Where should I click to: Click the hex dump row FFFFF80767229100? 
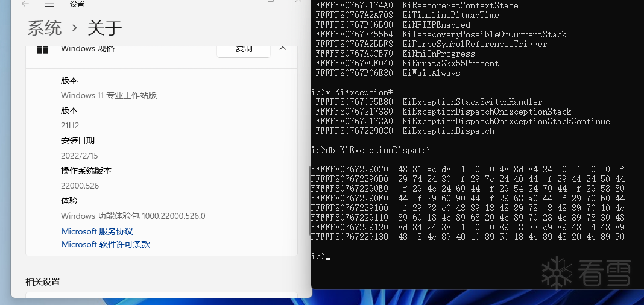coord(468,208)
